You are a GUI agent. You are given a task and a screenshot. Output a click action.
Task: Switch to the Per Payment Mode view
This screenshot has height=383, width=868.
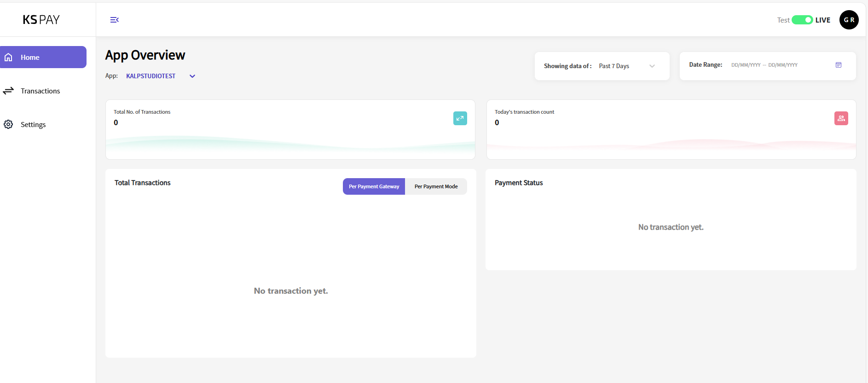(x=436, y=186)
